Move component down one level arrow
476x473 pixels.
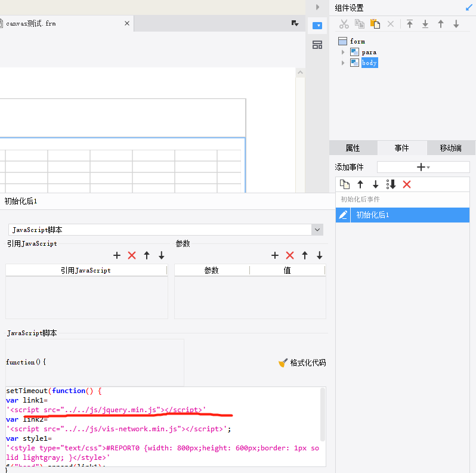pyautogui.click(x=456, y=24)
